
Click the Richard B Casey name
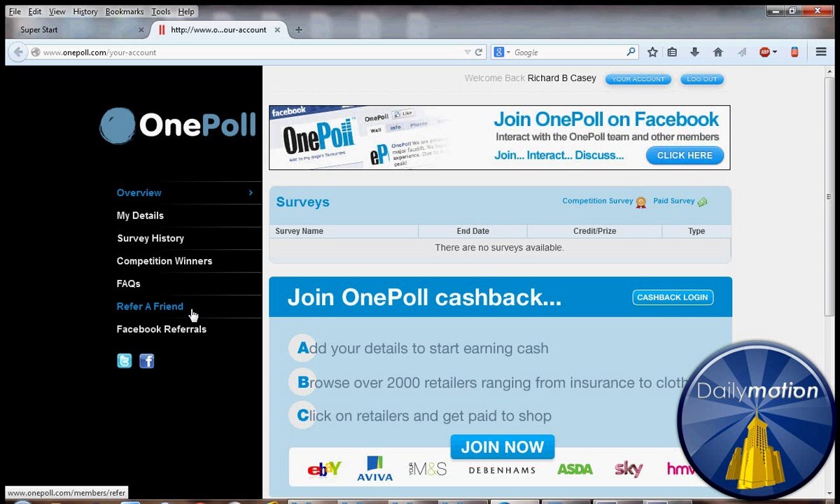pos(562,78)
